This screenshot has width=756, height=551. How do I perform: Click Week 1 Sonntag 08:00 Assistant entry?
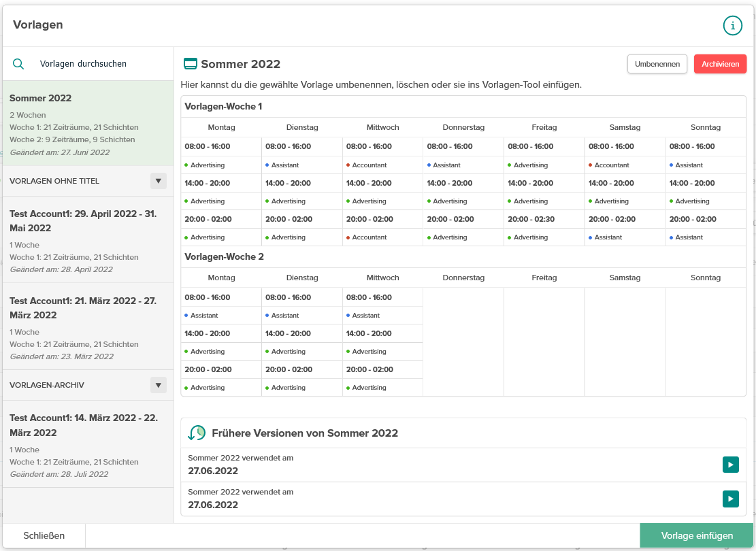coord(686,165)
